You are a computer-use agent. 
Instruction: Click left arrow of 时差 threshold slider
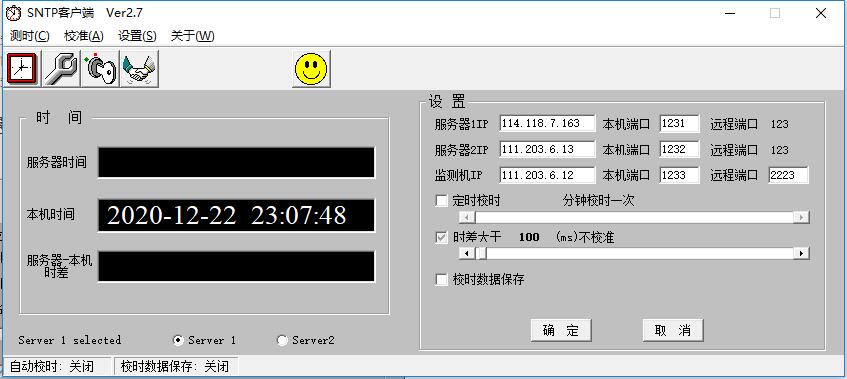tap(467, 253)
